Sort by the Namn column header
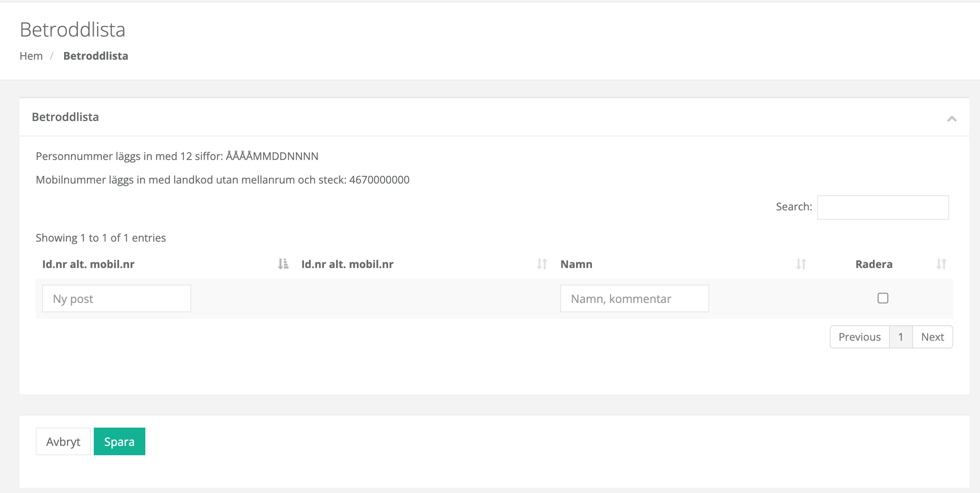Screen dimensions: 980x493 (x=576, y=264)
